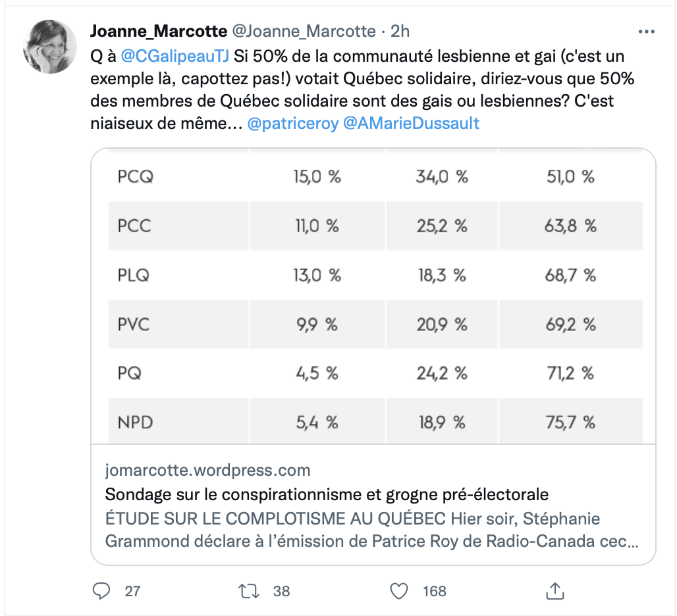Click the Joanne_Marcotte display name

(x=159, y=31)
